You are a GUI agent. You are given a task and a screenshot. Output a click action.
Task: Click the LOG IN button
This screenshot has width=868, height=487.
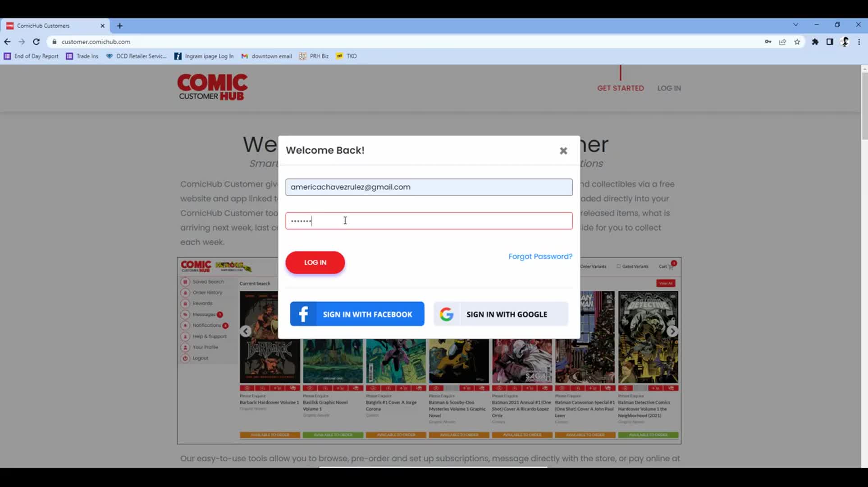click(x=315, y=262)
